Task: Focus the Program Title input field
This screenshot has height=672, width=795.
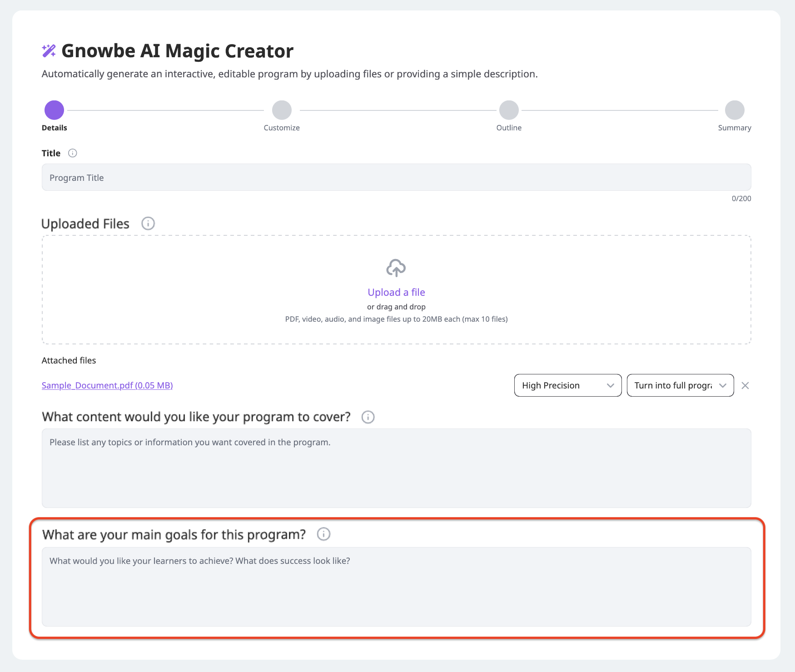Action: coord(396,177)
